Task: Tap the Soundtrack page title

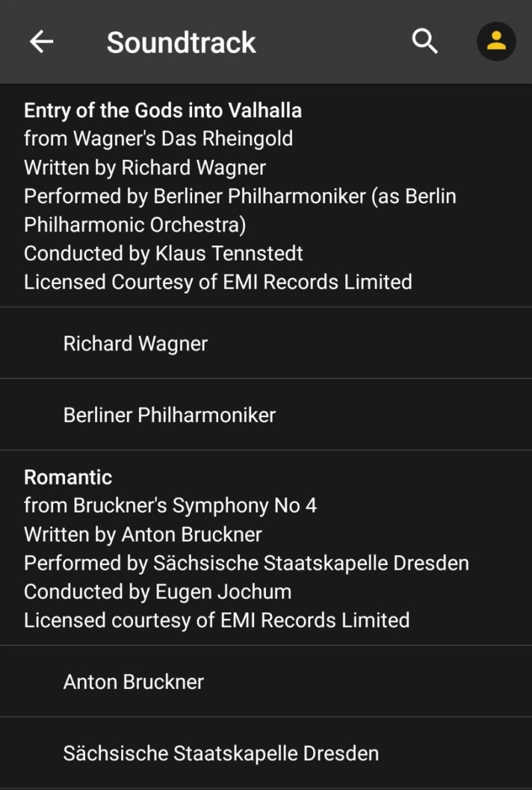Action: 181,43
